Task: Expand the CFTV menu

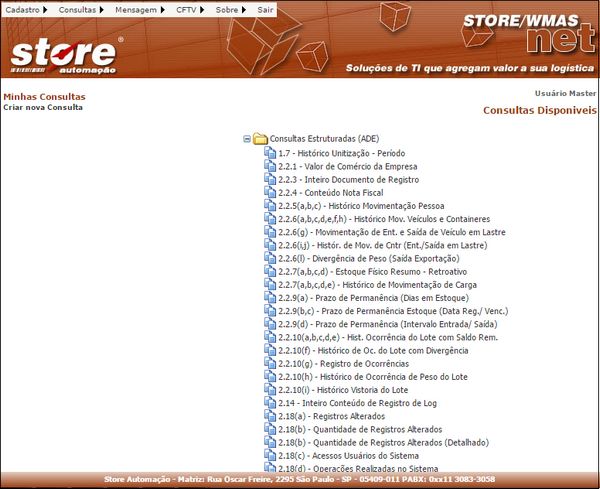Action: pos(189,8)
